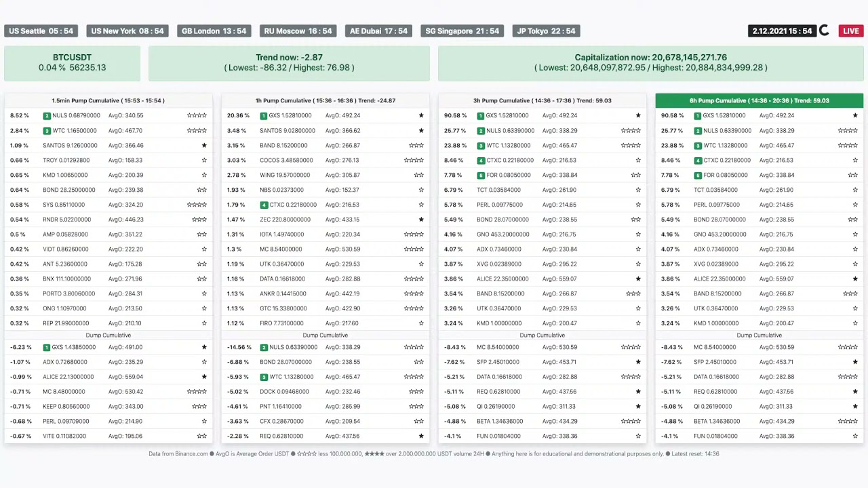
Task: Click the -14.56 % value in 1h Dump list
Action: pos(239,347)
